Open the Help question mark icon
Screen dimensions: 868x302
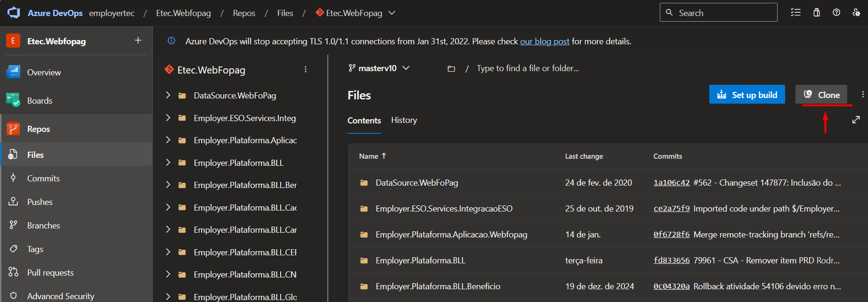(836, 13)
